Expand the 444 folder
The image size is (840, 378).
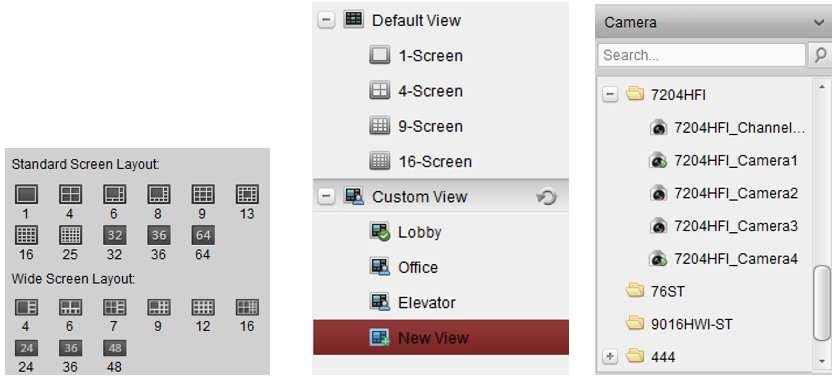(610, 357)
